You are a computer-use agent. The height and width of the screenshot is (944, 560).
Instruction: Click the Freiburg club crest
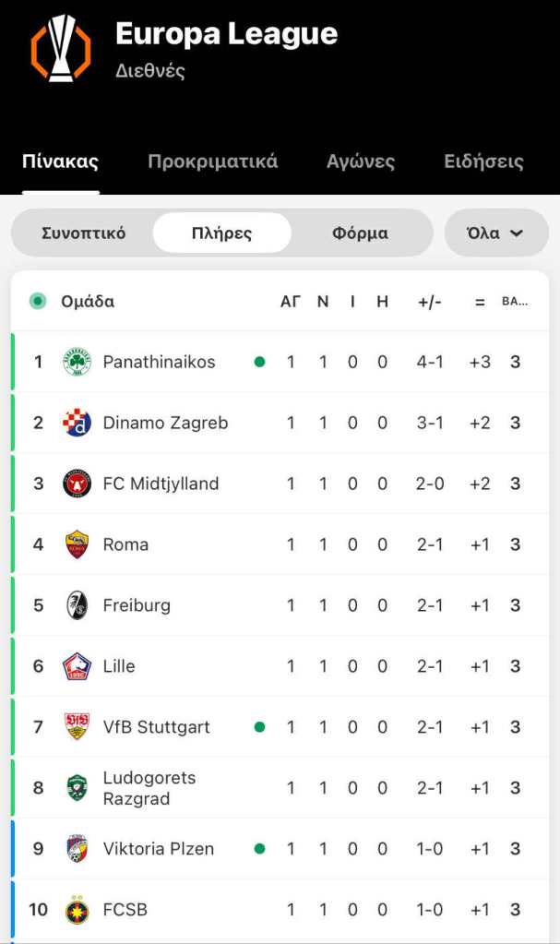(x=77, y=605)
